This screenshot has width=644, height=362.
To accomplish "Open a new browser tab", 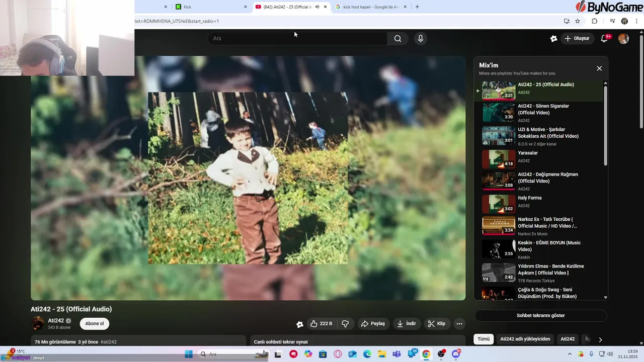I will pos(417,7).
